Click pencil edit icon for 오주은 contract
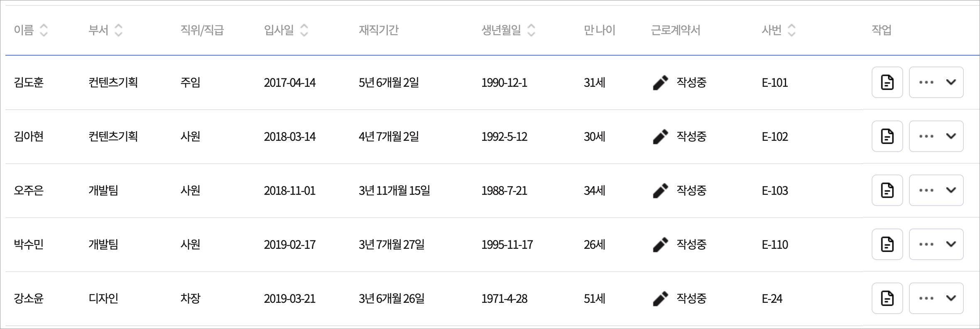 [660, 190]
